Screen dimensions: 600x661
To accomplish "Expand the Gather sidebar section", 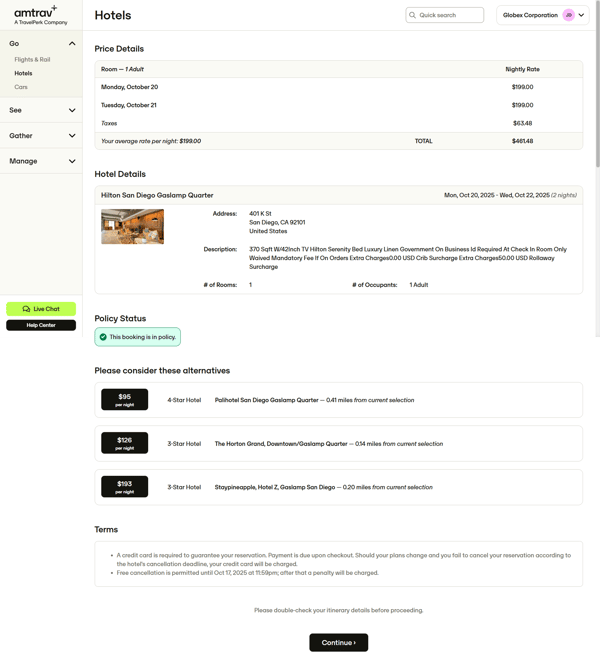I will 72,136.
